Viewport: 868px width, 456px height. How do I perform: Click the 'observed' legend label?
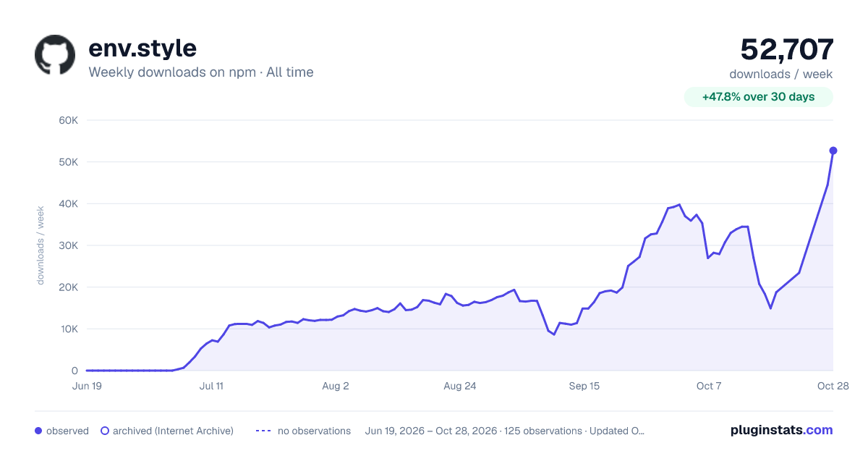(67, 431)
